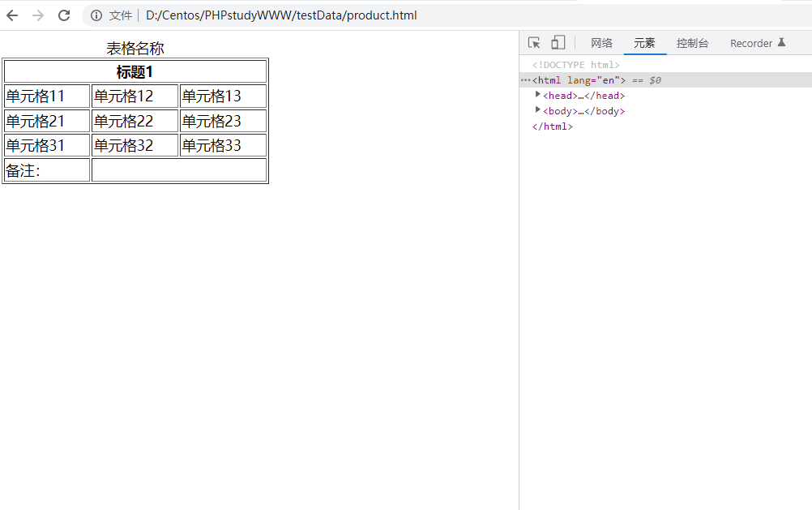Select the closing </html> tag line
The width and height of the screenshot is (812, 510).
click(x=552, y=126)
